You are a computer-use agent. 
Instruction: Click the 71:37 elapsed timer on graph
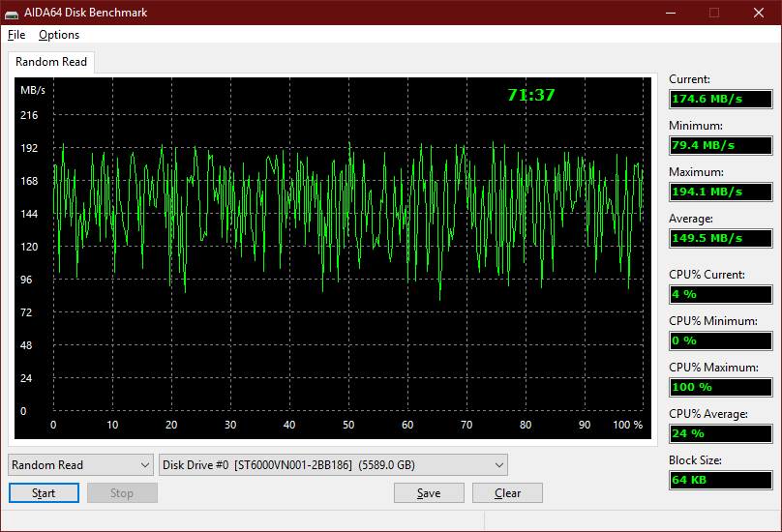pyautogui.click(x=531, y=95)
